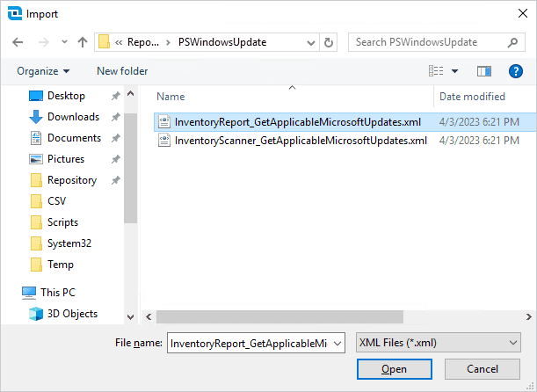Click the double chevron before Repo...
Image resolution: width=537 pixels, height=392 pixels.
[119, 42]
